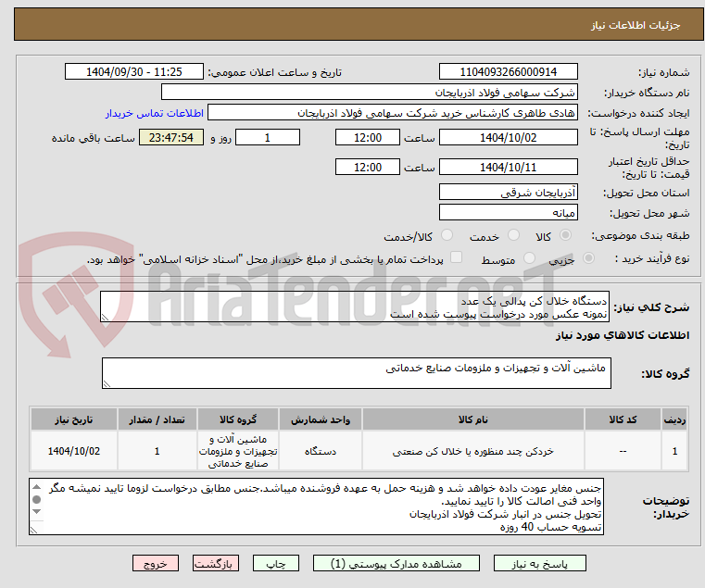Open اطلاعات تماس خریدار link
Screen dimensions: 705x588
tap(154, 113)
